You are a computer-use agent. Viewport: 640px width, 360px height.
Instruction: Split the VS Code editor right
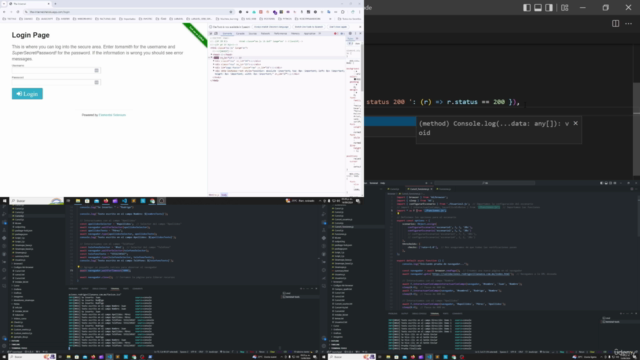coord(616,24)
